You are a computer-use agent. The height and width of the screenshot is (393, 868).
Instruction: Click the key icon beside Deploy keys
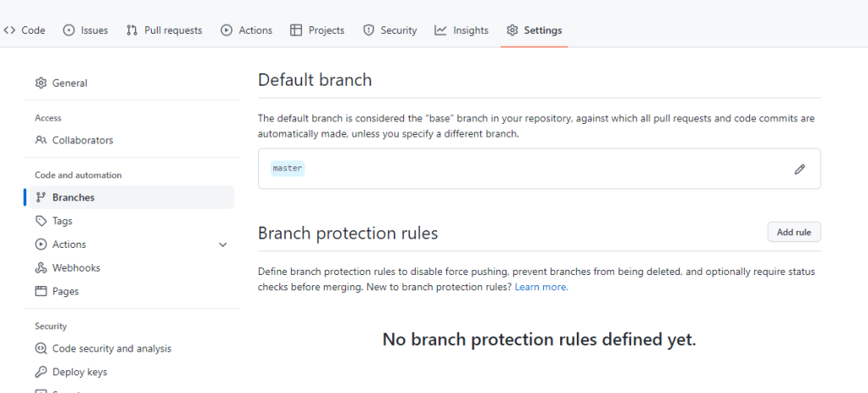(41, 372)
